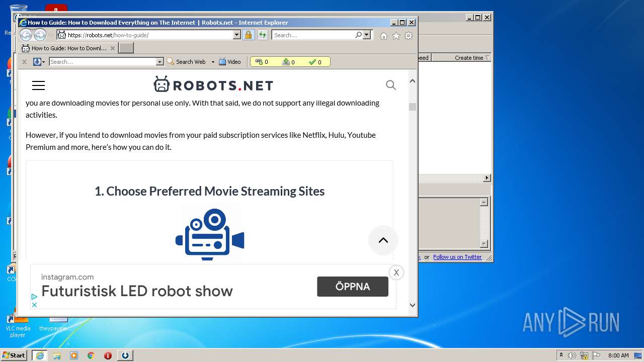Click the links counter icon in the yellow toolbar
Viewport: 644px width, 362px height.
click(259, 62)
